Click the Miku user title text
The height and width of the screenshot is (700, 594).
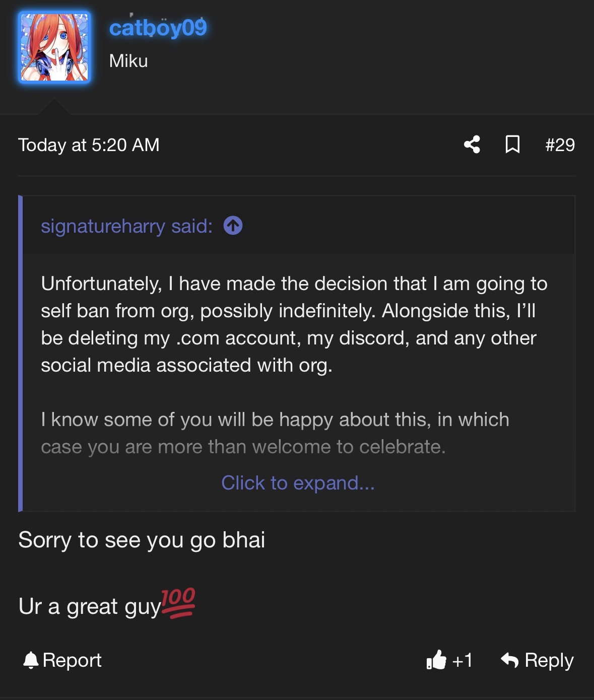[128, 61]
